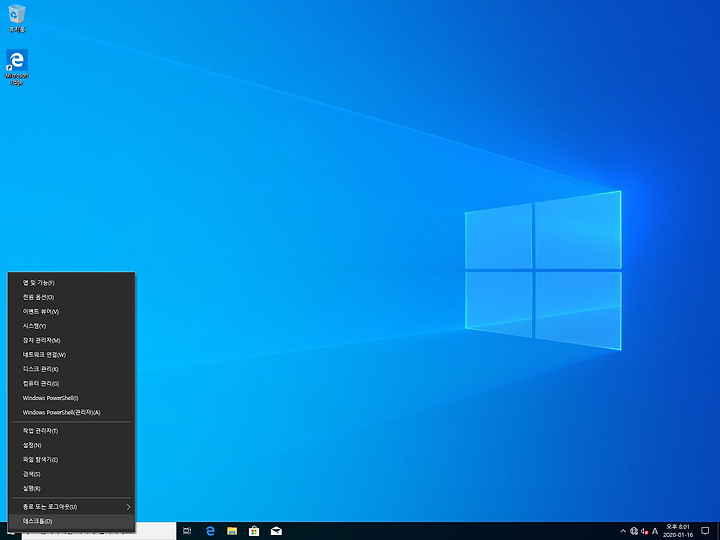Click the Show desktop strip at taskbar edge

pyautogui.click(x=718, y=531)
